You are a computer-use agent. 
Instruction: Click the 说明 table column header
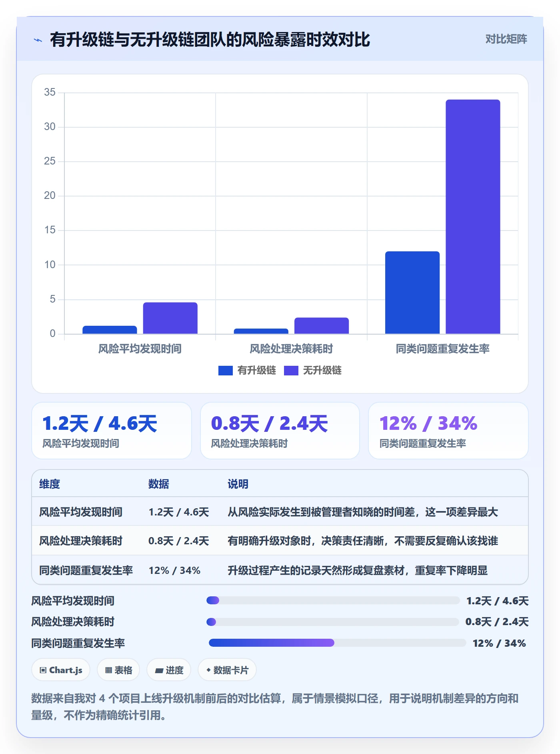pos(238,484)
